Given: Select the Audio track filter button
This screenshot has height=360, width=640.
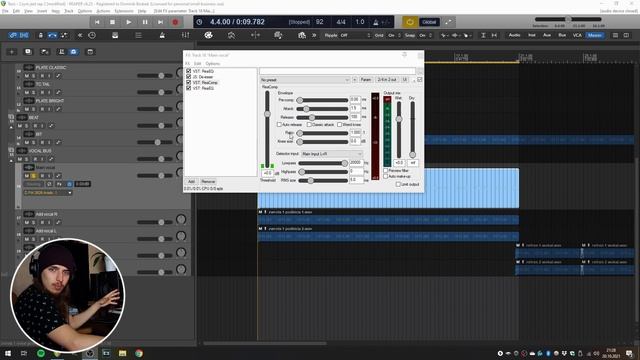Looking at the screenshot, I should pyautogui.click(x=514, y=36).
